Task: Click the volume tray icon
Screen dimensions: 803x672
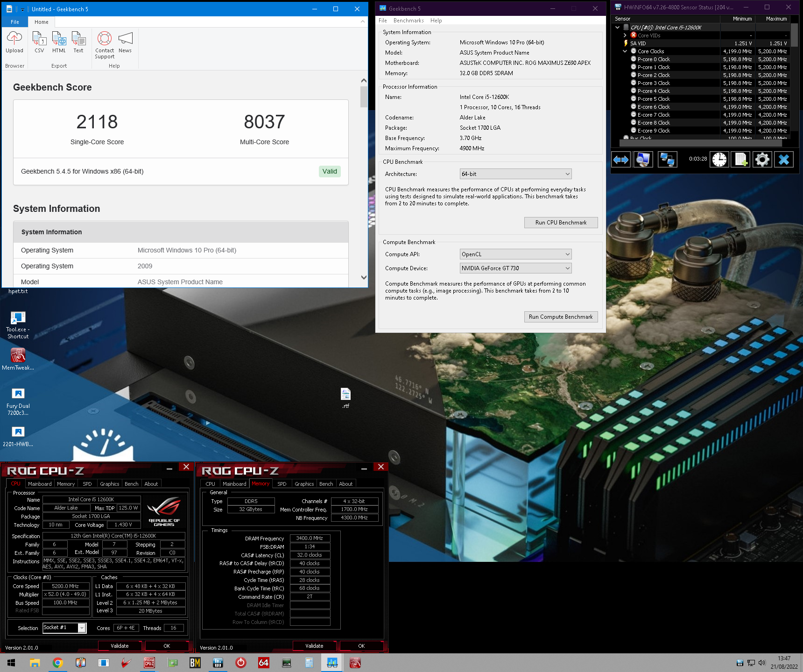Action: [x=762, y=663]
